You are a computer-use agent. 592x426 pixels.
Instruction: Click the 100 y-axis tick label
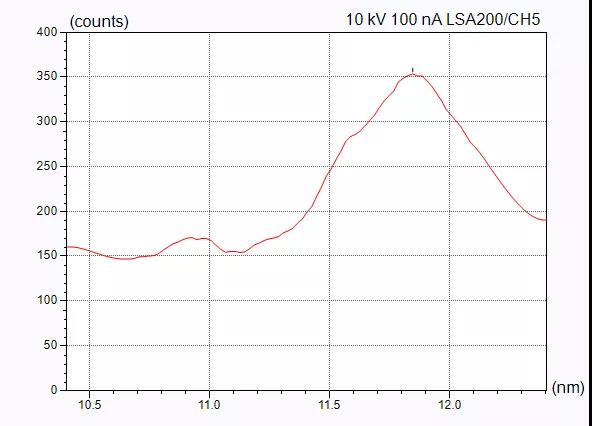(x=47, y=300)
